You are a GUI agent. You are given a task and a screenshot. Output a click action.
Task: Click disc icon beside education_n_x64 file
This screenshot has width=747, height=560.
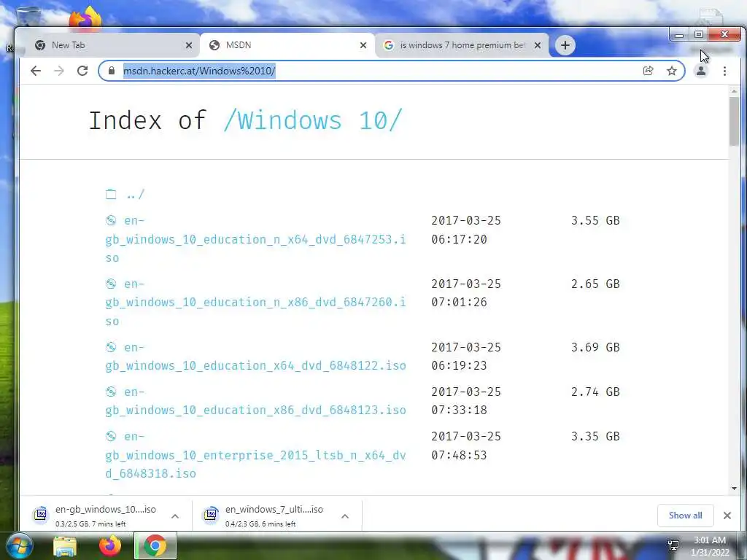click(x=111, y=220)
